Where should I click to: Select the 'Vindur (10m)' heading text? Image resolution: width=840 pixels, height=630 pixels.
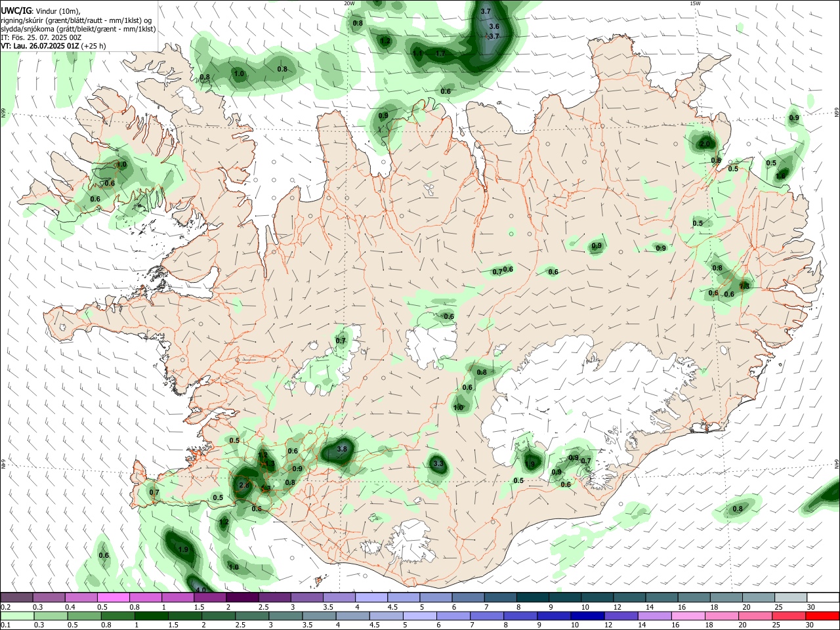[58, 11]
